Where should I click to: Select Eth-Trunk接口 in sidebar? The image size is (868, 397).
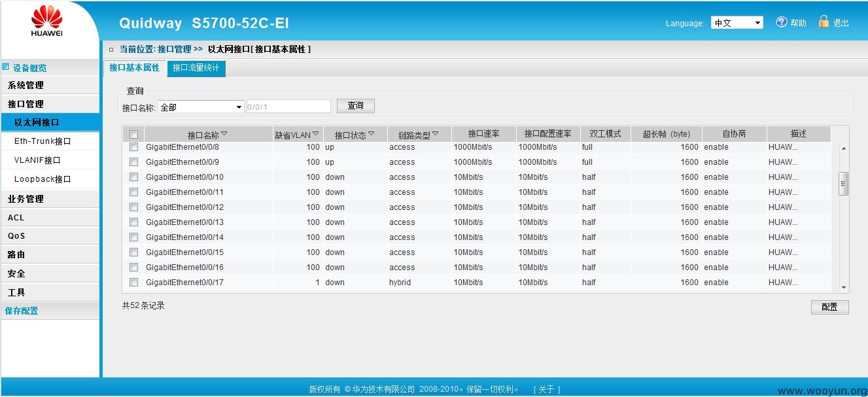[50, 141]
